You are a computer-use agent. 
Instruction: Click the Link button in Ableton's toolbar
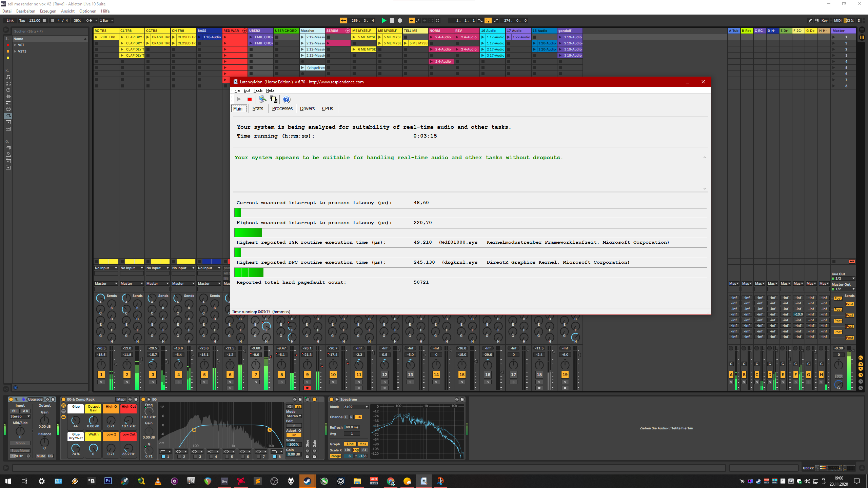point(10,21)
